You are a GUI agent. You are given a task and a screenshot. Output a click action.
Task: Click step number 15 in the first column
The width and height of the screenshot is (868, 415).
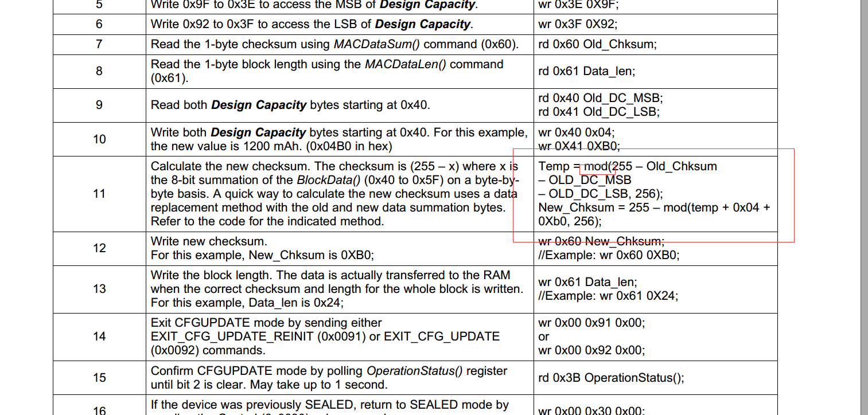click(x=99, y=378)
